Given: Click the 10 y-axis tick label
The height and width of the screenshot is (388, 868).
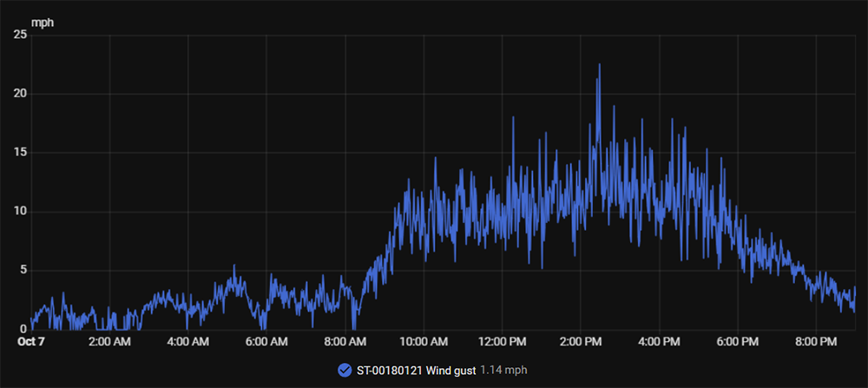Looking at the screenshot, I should (20, 212).
